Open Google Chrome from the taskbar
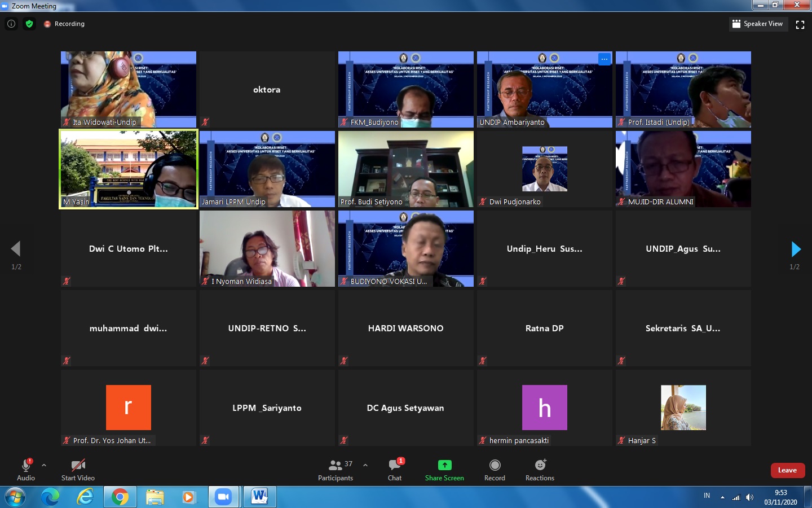This screenshot has height=508, width=812. point(120,497)
